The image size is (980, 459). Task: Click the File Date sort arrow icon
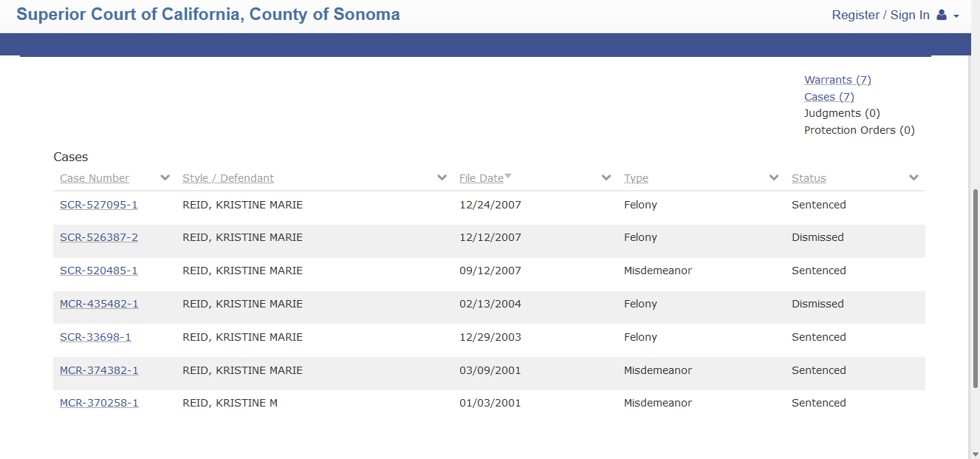point(508,177)
